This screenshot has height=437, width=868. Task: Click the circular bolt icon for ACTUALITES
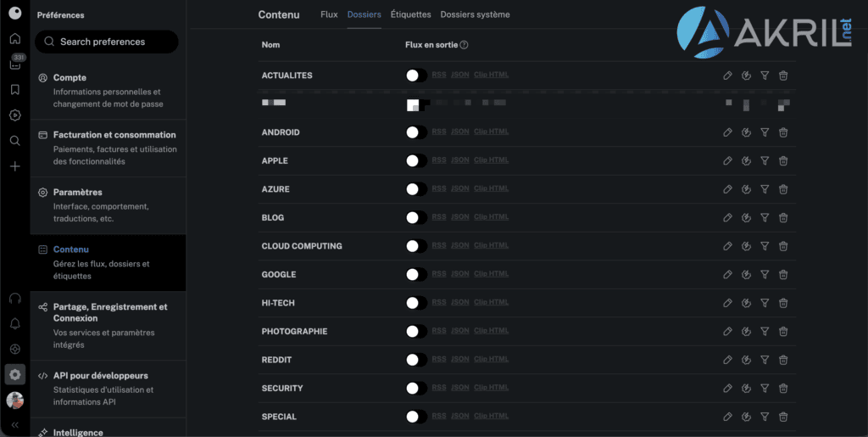click(746, 76)
